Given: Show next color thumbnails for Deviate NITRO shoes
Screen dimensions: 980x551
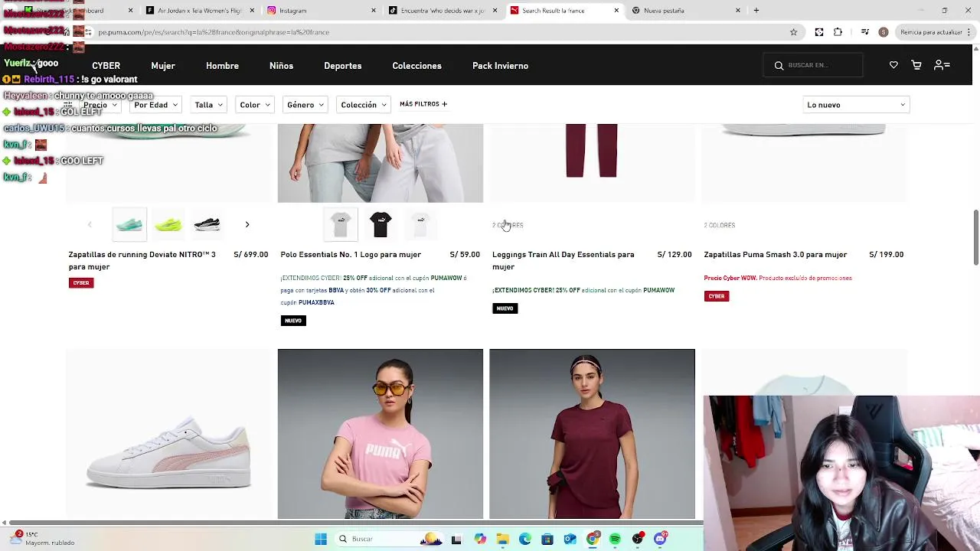Looking at the screenshot, I should tap(247, 224).
